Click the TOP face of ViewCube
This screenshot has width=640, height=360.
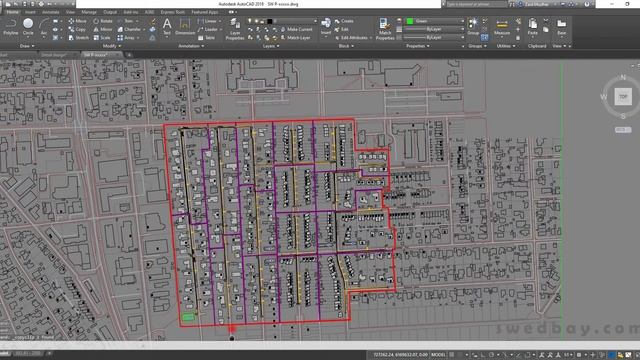pyautogui.click(x=623, y=97)
